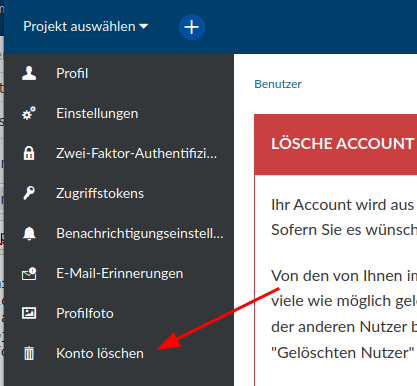Image resolution: width=417 pixels, height=386 pixels.
Task: Click the round plus button in header
Action: pyautogui.click(x=192, y=27)
